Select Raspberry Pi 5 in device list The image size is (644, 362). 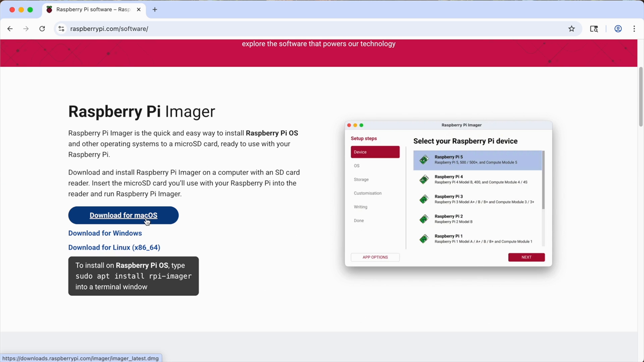(x=478, y=160)
